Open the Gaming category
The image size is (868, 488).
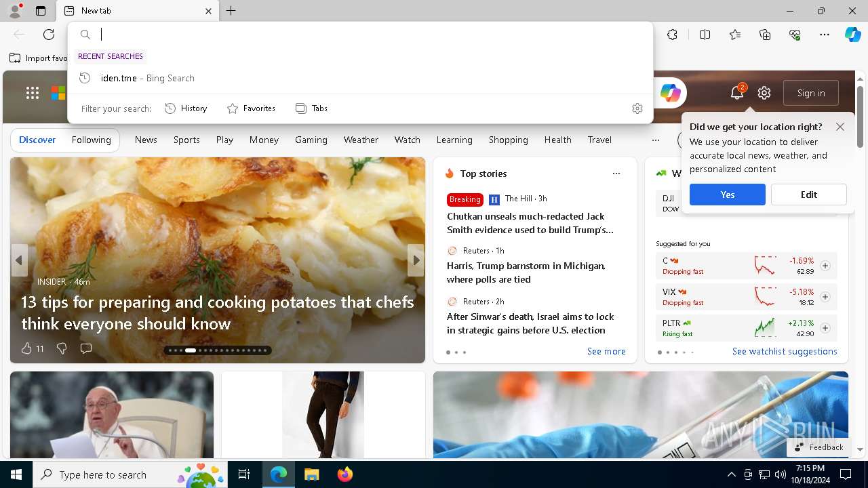[311, 140]
